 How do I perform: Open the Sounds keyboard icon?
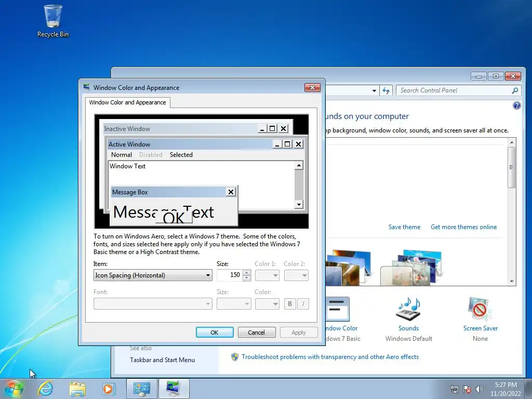point(408,309)
